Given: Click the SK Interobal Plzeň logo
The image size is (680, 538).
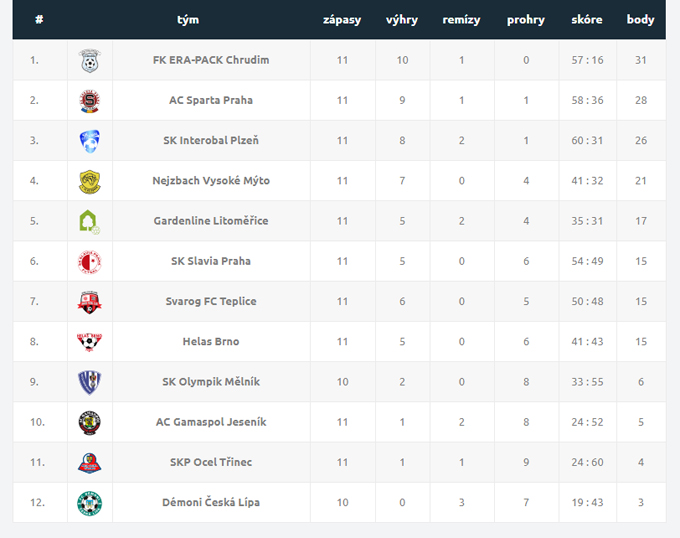Looking at the screenshot, I should click(90, 141).
